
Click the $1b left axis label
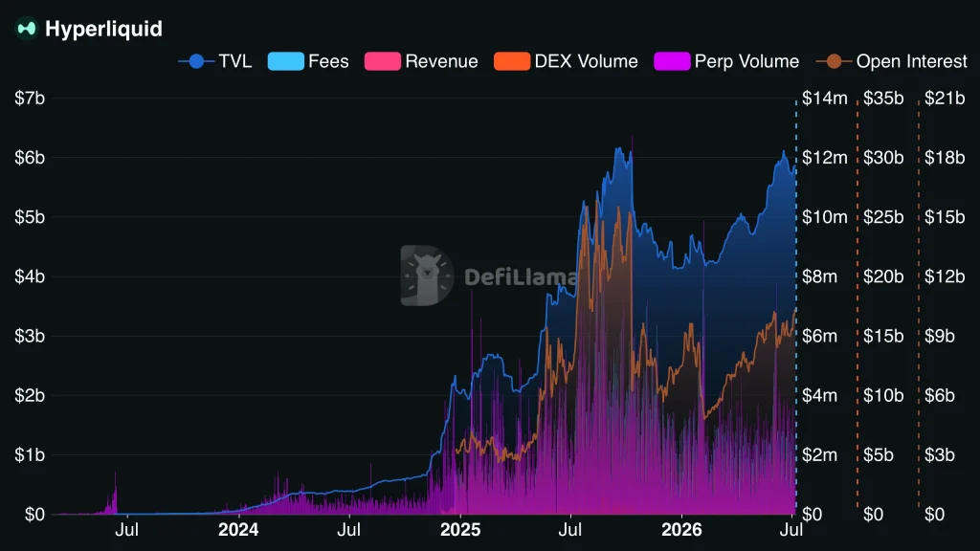[30, 454]
